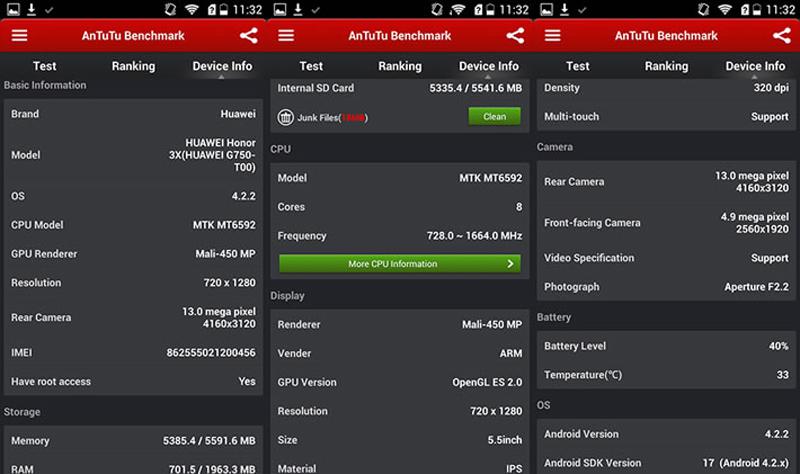Switch to Test tab in middle screen

click(x=311, y=66)
